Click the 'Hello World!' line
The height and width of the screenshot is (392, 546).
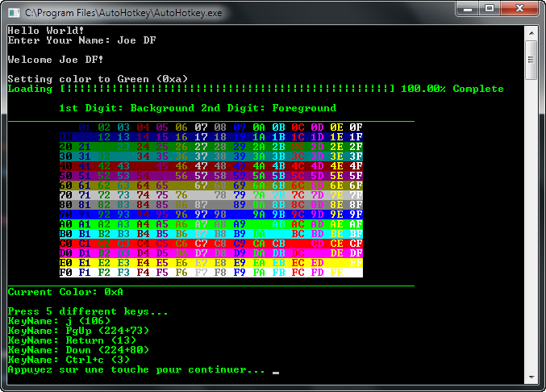pos(46,31)
